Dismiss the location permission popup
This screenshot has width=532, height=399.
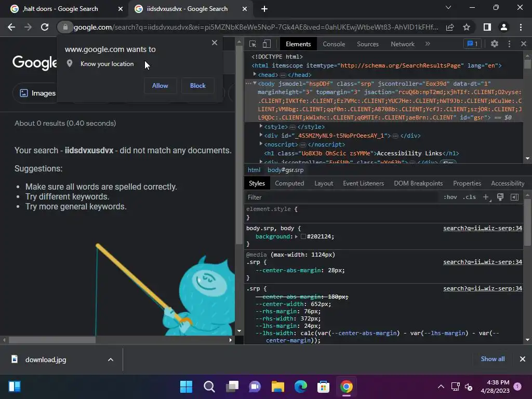(x=215, y=43)
